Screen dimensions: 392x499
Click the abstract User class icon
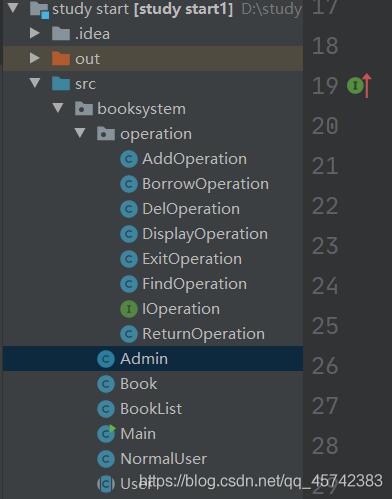[x=106, y=484]
